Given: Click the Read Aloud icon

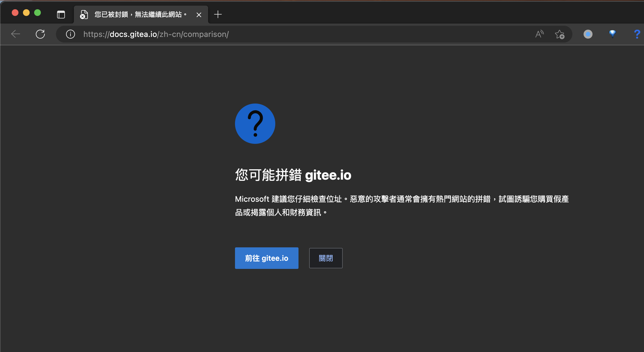Looking at the screenshot, I should (539, 34).
